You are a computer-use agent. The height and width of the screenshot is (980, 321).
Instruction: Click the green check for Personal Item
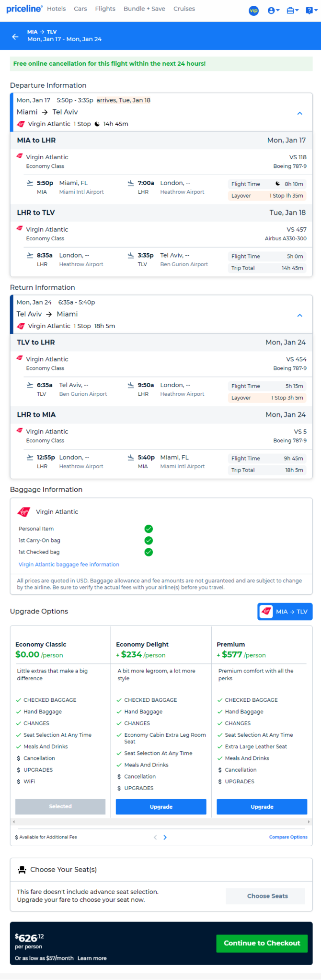149,529
